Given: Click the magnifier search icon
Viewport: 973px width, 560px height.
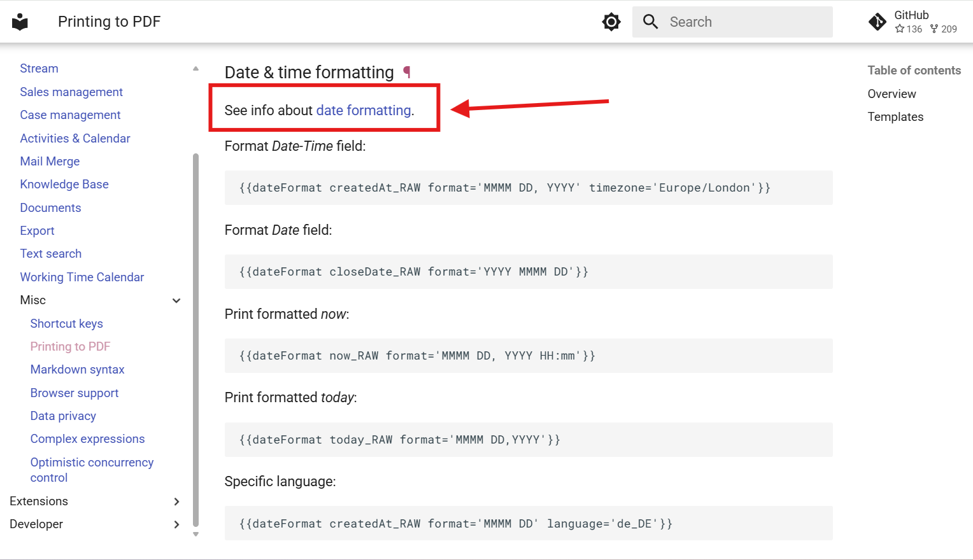Looking at the screenshot, I should [x=650, y=22].
